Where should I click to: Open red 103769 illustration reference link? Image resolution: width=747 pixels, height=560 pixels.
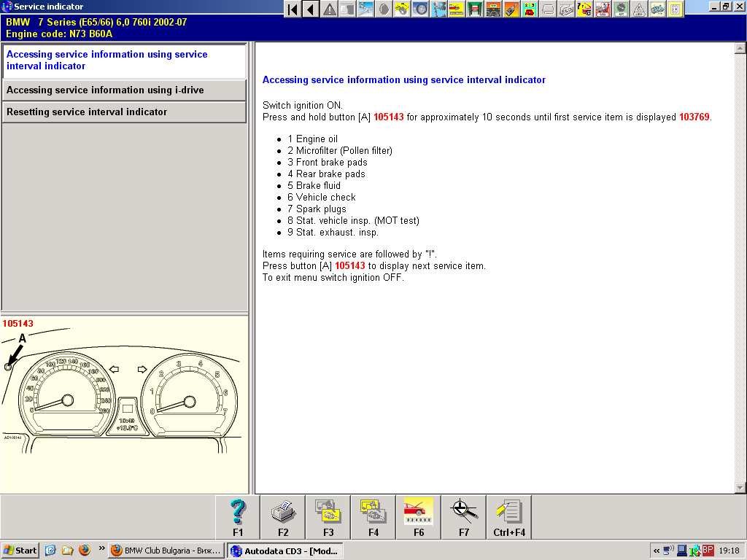tap(694, 117)
